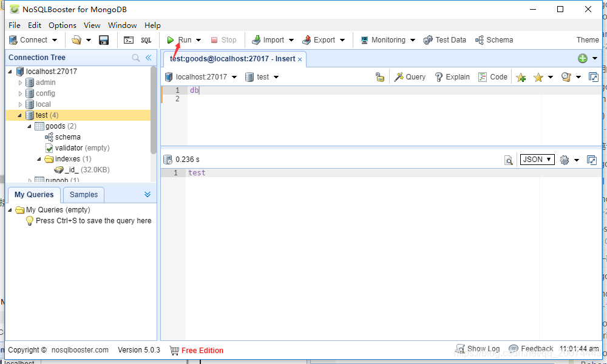This screenshot has width=607, height=364.
Task: Click the result settings gear icon
Action: (565, 160)
